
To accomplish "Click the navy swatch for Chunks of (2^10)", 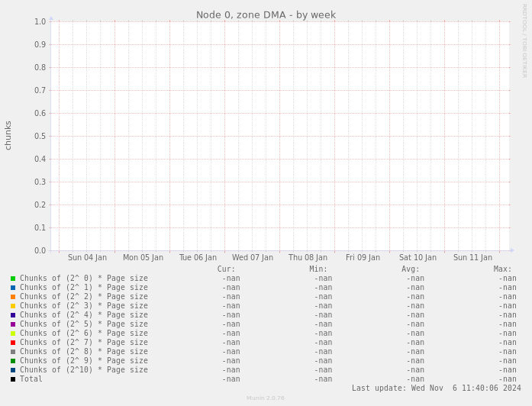I will coord(13,370).
